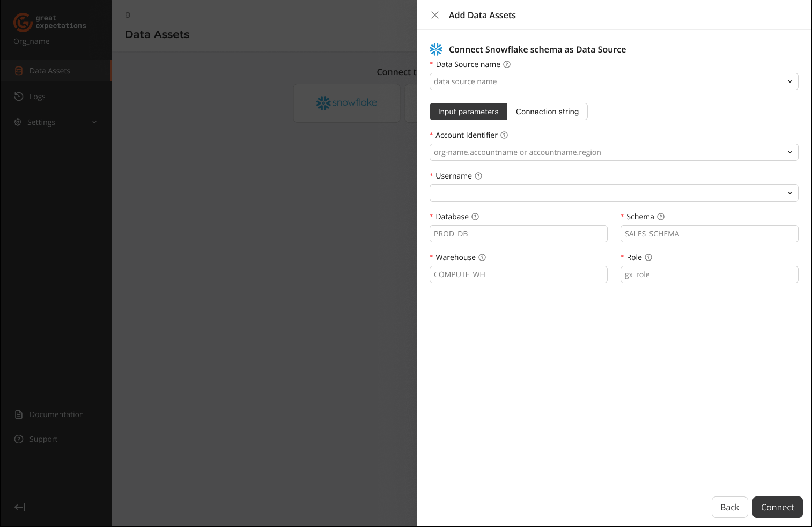Image resolution: width=812 pixels, height=527 pixels.
Task: Open Settings in sidebar
Action: tap(56, 122)
